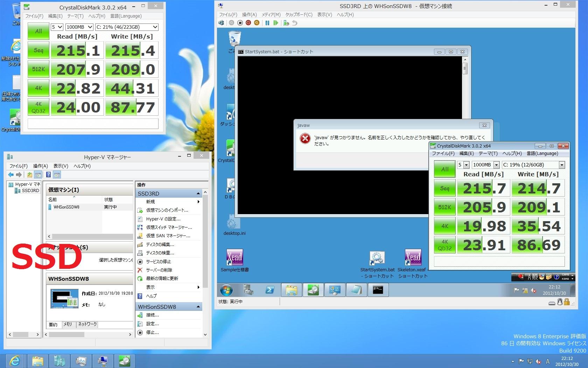Collapse the SSD3RD actions section
588x368 pixels.
pos(198,193)
